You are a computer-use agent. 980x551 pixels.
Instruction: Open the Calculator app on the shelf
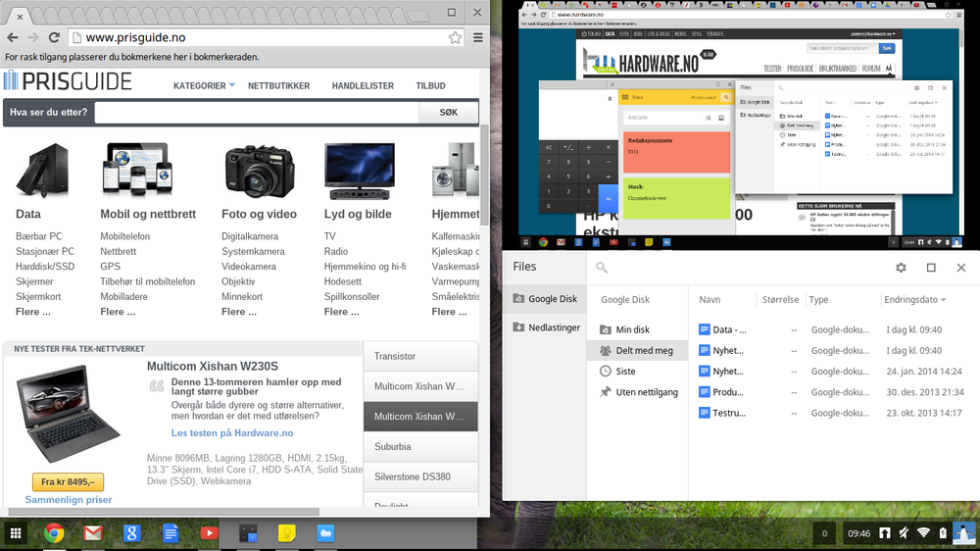pos(248,533)
